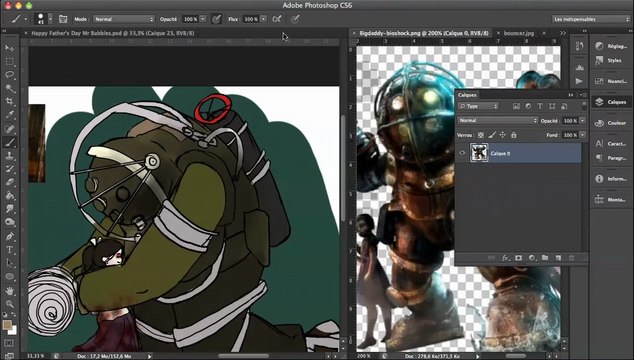Switch to Bigdaddy-bioshock.png tab
Screen dimensions: 634x360
424,33
